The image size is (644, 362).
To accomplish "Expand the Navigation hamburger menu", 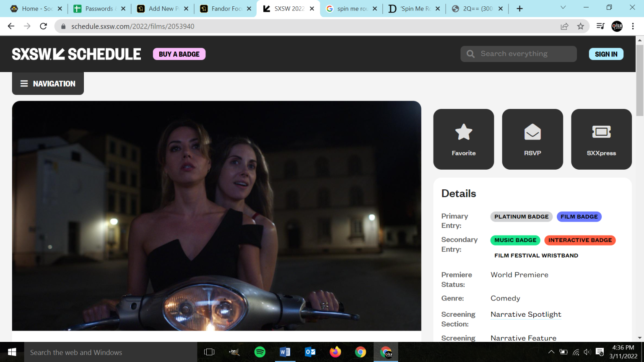I will click(x=48, y=83).
